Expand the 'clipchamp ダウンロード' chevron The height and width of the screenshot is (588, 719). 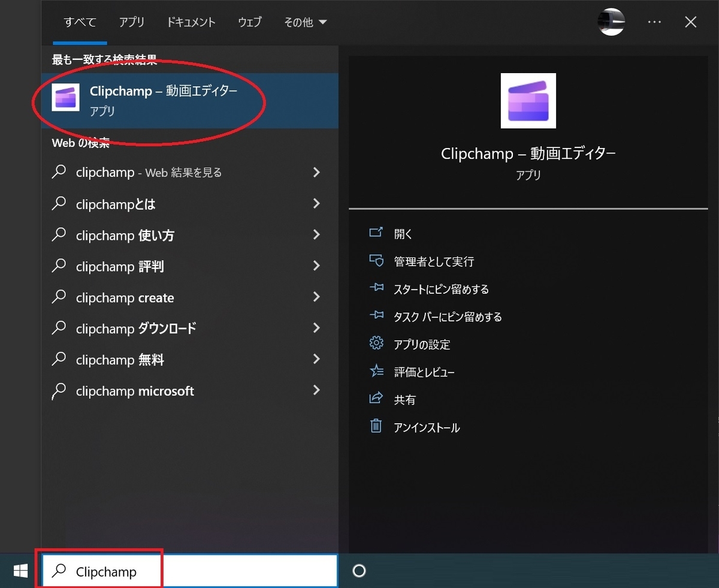pyautogui.click(x=317, y=328)
